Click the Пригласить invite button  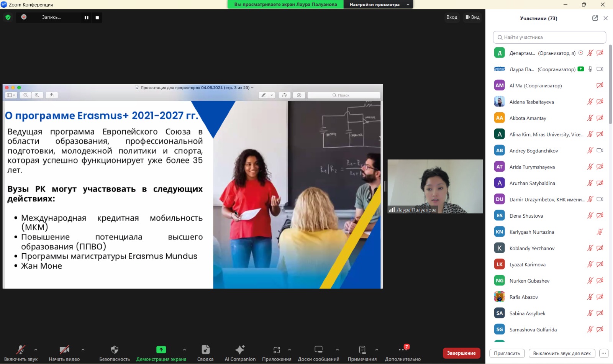click(507, 353)
